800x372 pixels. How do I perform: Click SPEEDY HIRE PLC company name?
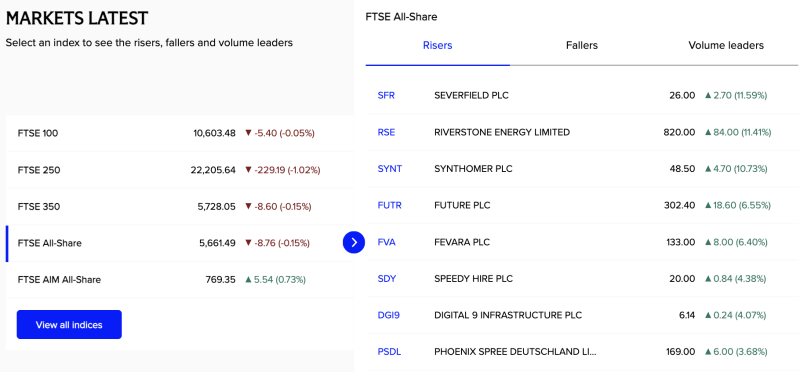coord(473,279)
